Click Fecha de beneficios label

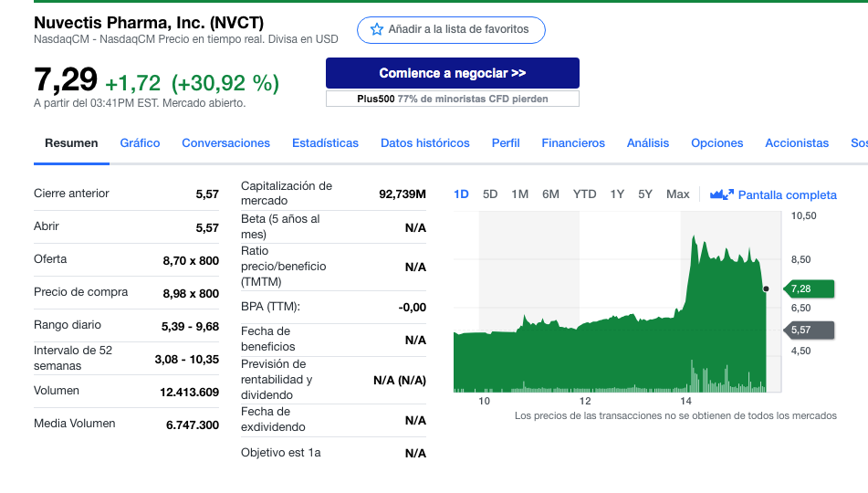click(x=268, y=339)
